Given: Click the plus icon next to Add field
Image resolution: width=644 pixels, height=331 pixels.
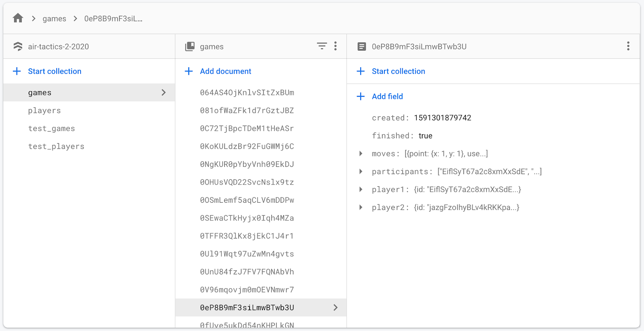Looking at the screenshot, I should (361, 97).
